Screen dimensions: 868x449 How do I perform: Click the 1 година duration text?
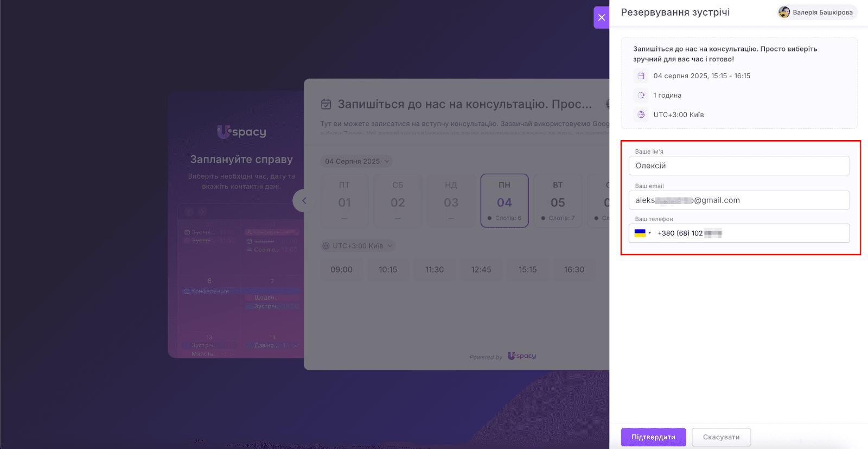click(667, 96)
